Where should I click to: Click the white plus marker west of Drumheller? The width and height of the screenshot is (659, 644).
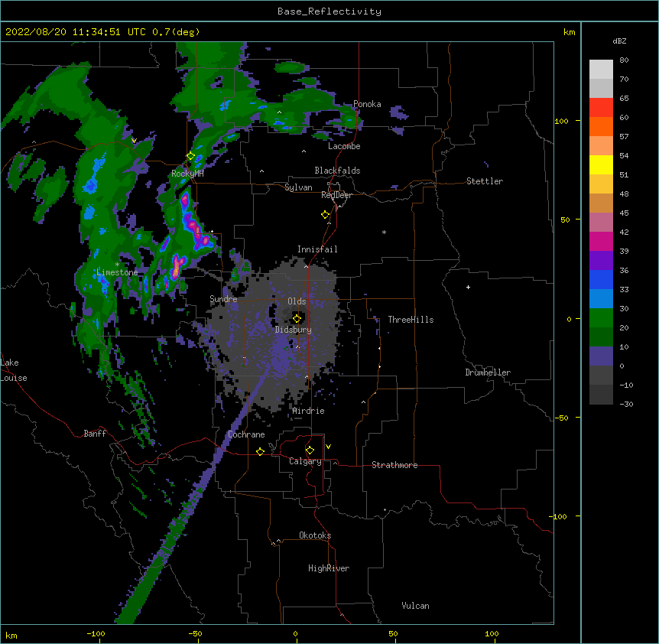[x=468, y=287]
